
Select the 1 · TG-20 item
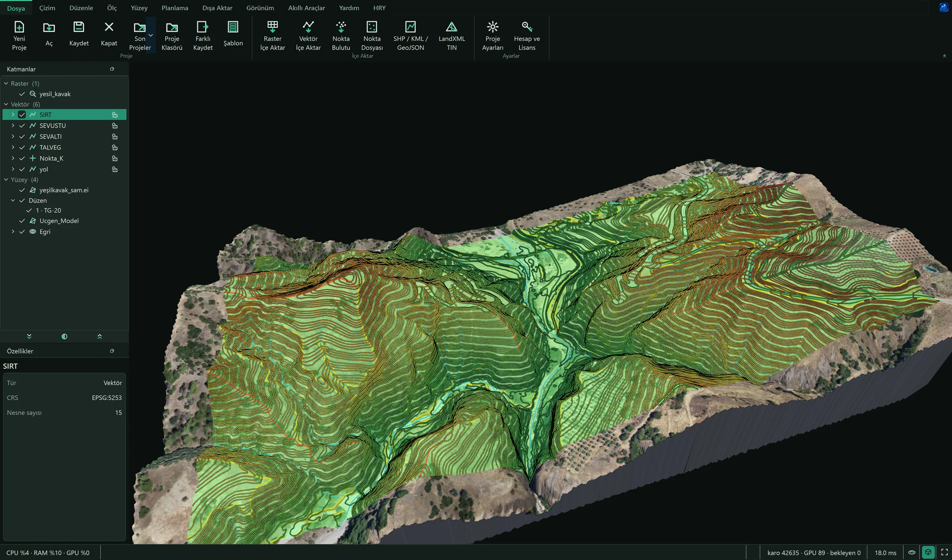coord(48,211)
